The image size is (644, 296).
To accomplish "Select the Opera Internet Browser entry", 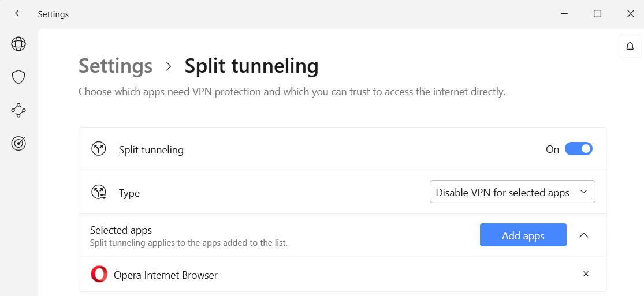I will pyautogui.click(x=166, y=275).
